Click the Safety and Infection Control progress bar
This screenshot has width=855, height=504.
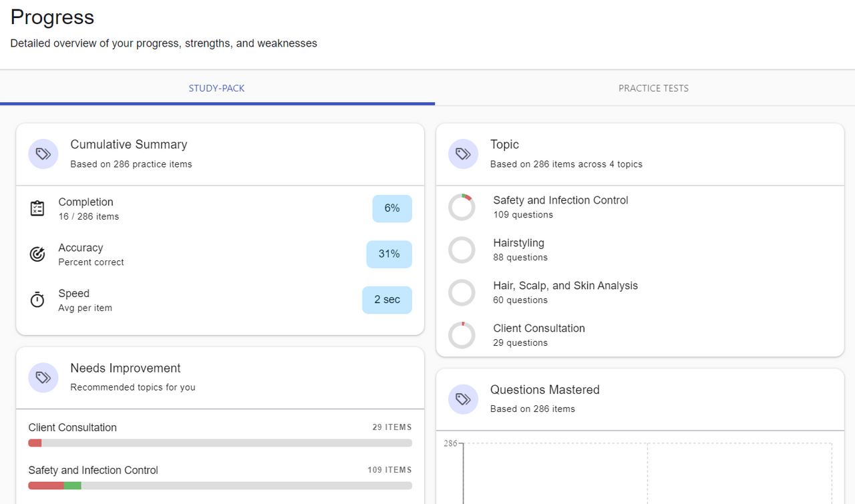point(220,485)
